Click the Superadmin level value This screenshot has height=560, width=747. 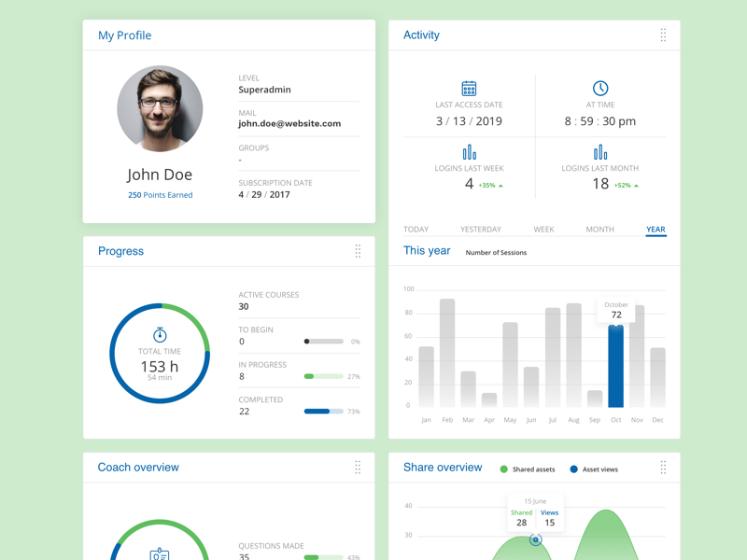tap(264, 90)
